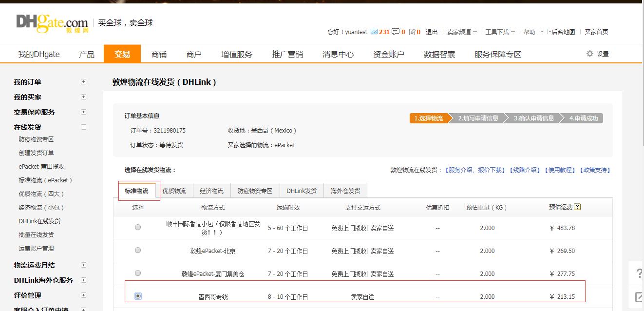Open the feedback pencil icon on right edge
Screen dimensions: 644x311
click(x=639, y=296)
